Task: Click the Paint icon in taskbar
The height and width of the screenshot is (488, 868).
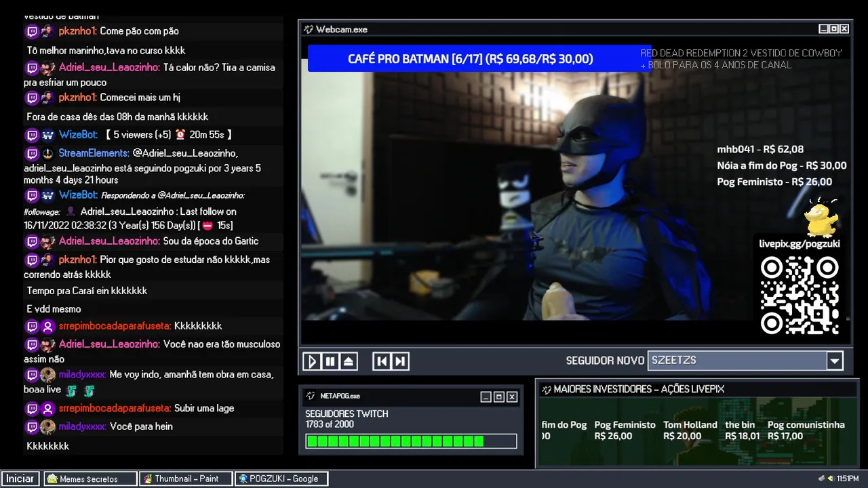Action: [147, 479]
